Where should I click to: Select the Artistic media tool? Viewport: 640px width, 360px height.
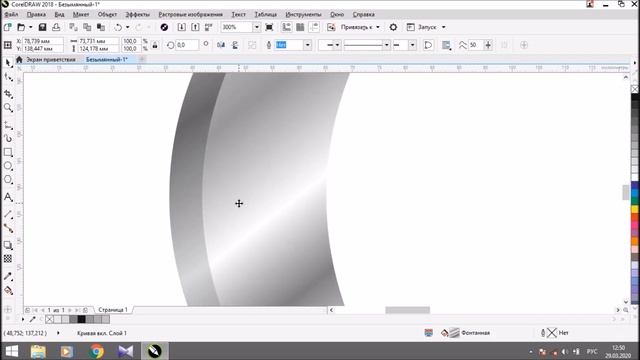[x=8, y=139]
